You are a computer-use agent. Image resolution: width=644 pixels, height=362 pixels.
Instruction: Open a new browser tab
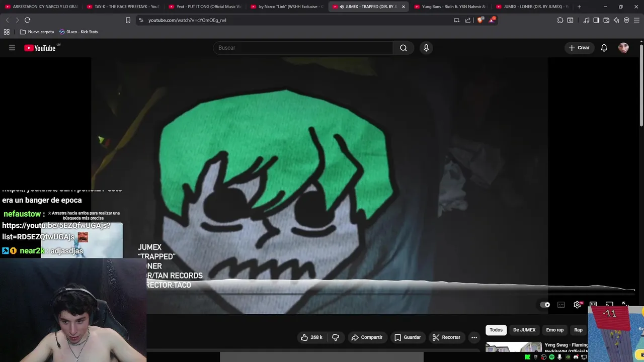tap(579, 7)
